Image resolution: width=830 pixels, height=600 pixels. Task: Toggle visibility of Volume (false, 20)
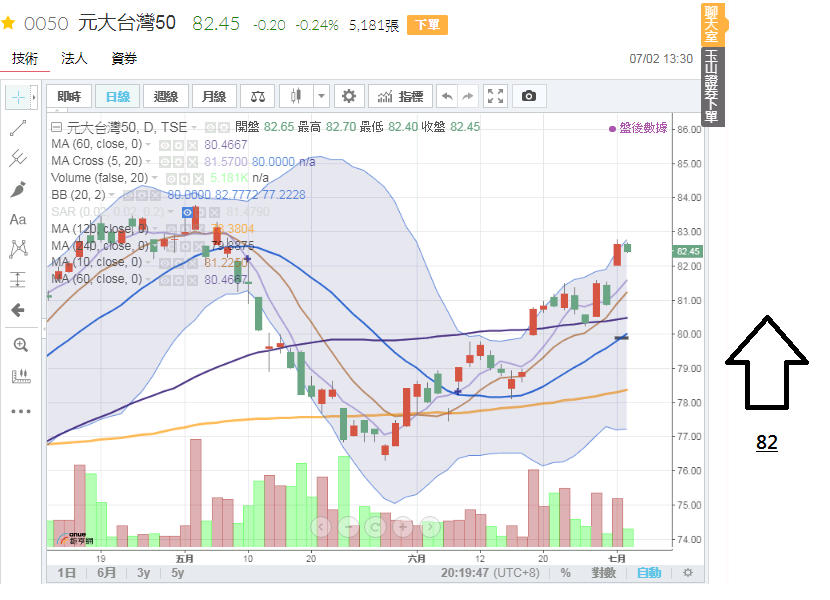[x=171, y=178]
